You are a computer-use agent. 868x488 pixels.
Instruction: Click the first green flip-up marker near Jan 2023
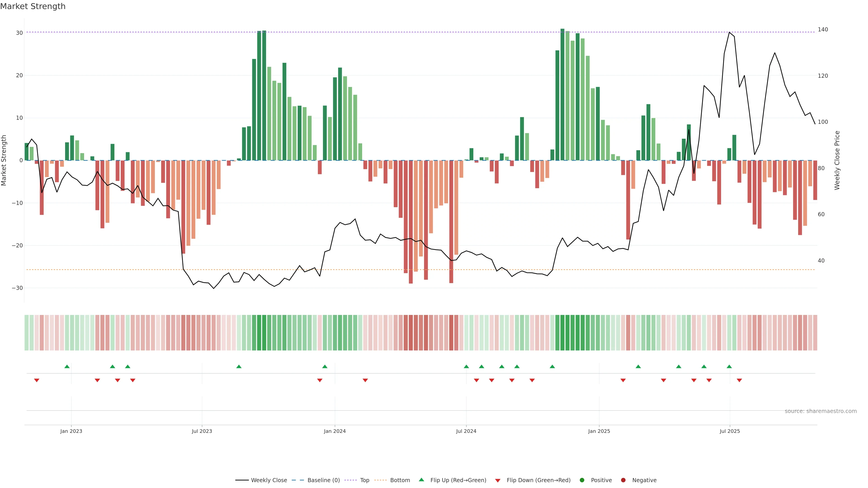(x=67, y=366)
